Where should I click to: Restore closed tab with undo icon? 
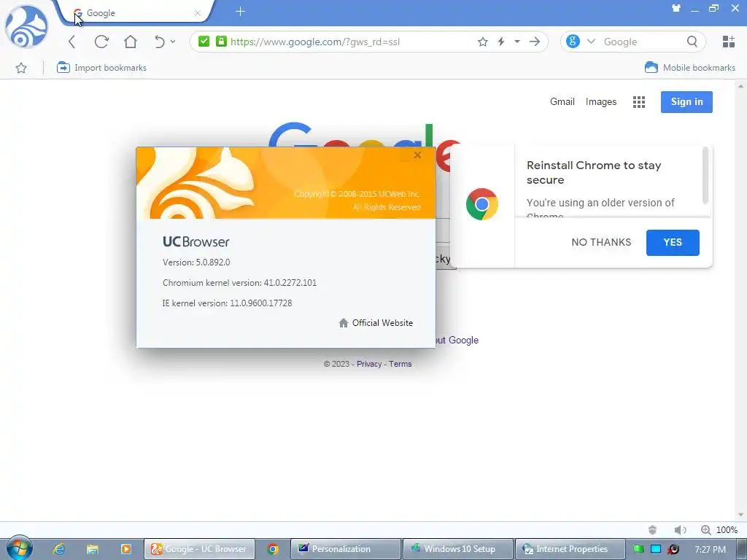coord(160,42)
